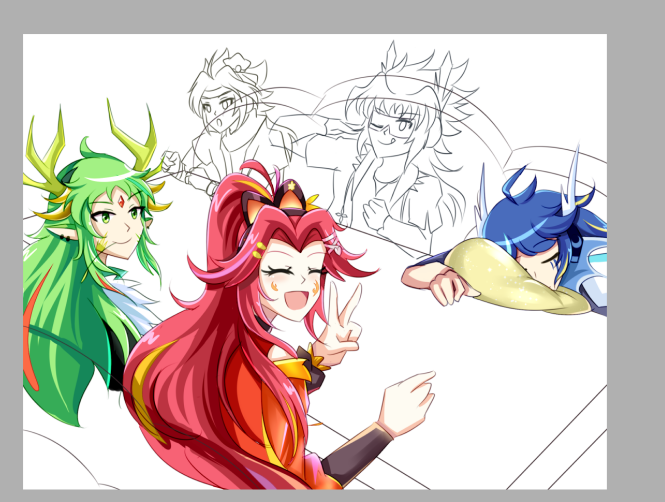
Task: Click the outstretched pale hand near the bottom
Action: coord(407,402)
